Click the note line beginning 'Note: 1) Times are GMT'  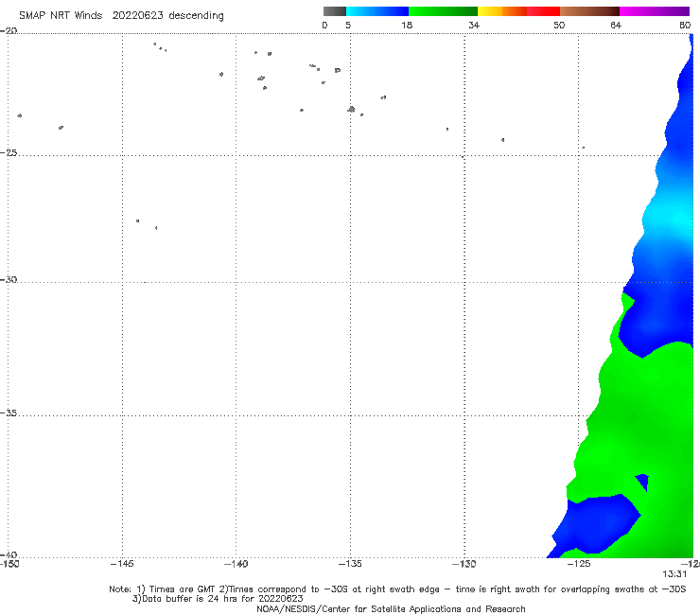pyautogui.click(x=397, y=589)
